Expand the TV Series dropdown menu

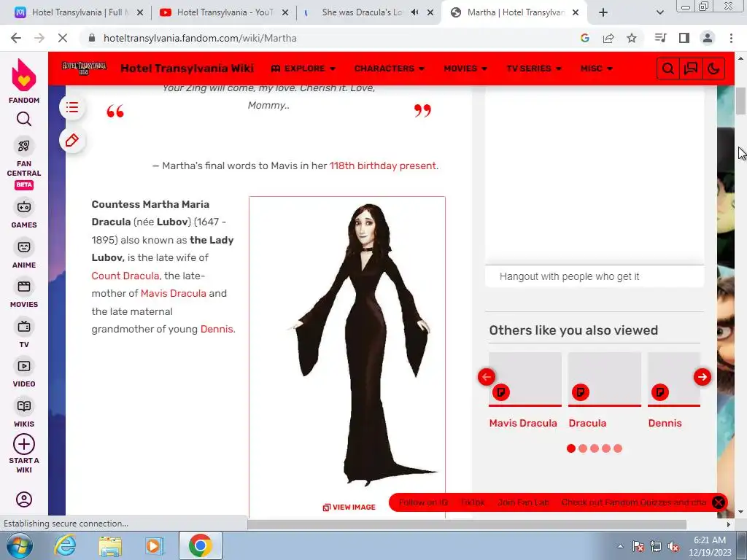pyautogui.click(x=534, y=69)
